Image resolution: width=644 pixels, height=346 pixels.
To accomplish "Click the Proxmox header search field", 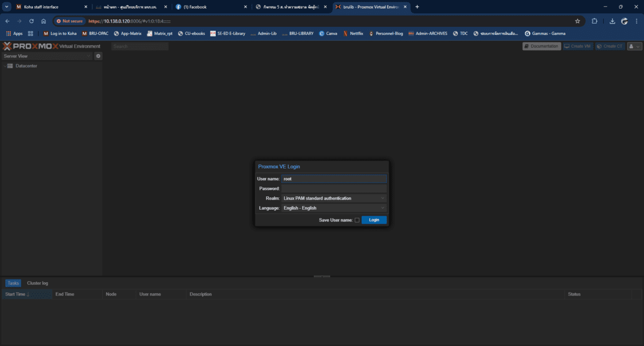I will tap(140, 46).
